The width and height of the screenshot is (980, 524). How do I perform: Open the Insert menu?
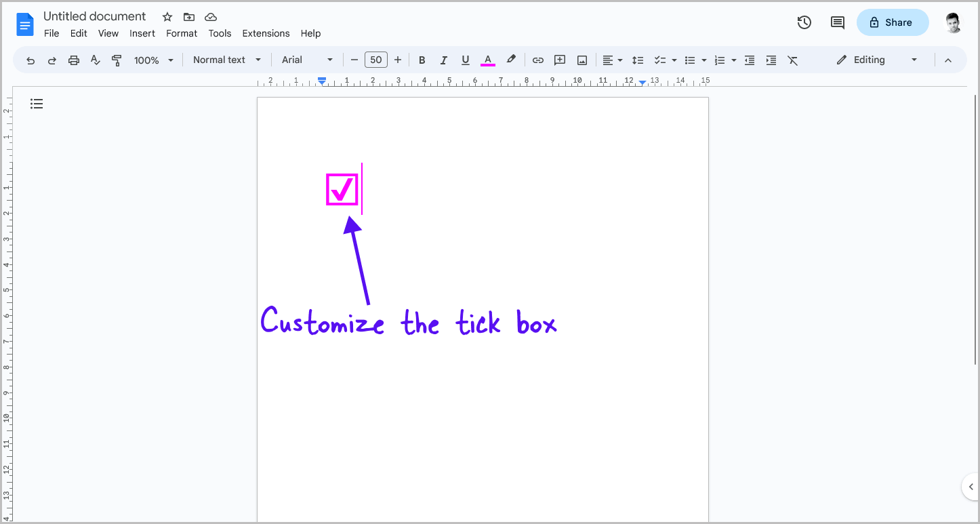[x=142, y=33]
